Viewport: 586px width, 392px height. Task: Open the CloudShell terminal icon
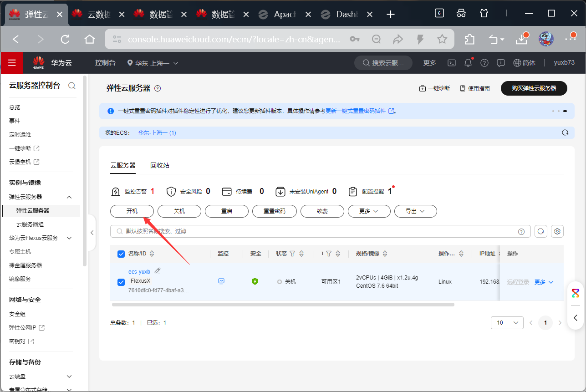click(x=452, y=63)
